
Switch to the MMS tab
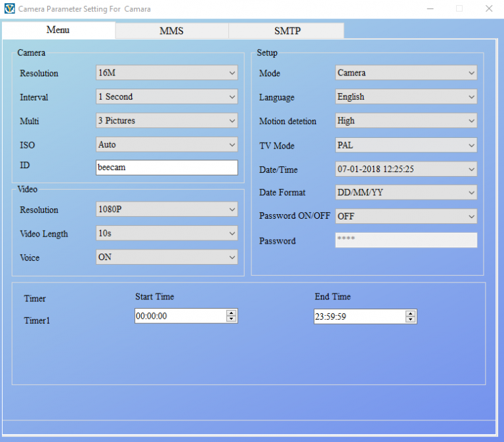point(171,31)
